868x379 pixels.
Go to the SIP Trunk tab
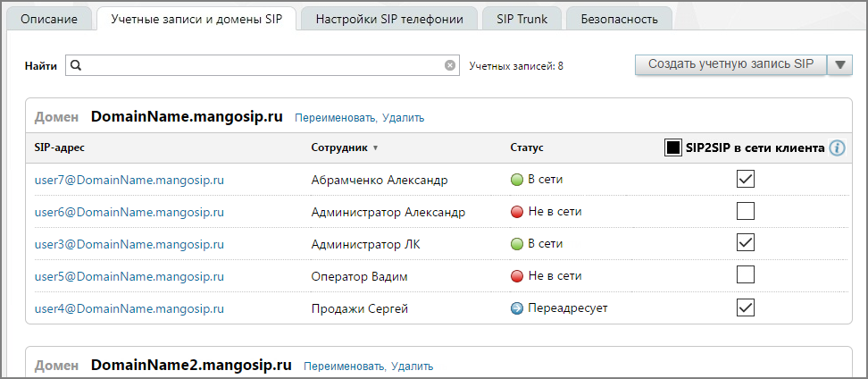pos(522,20)
